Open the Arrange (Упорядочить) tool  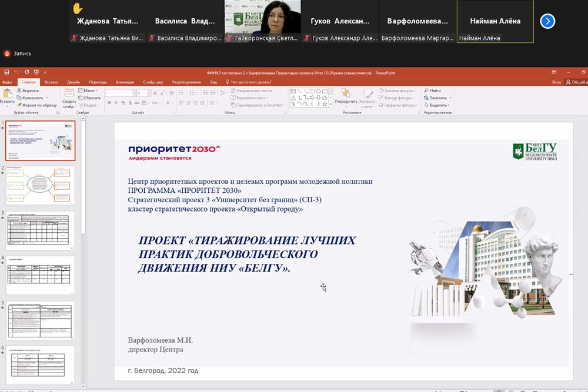[346, 94]
